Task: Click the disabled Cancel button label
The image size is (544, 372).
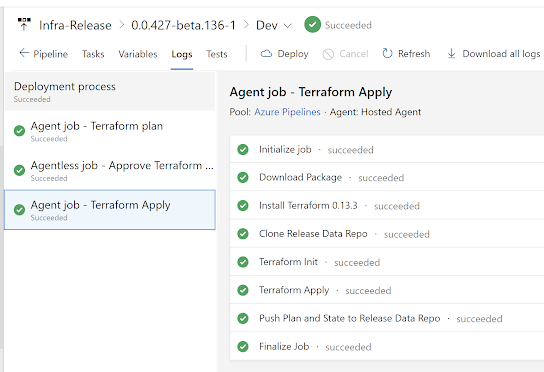Action: (354, 54)
